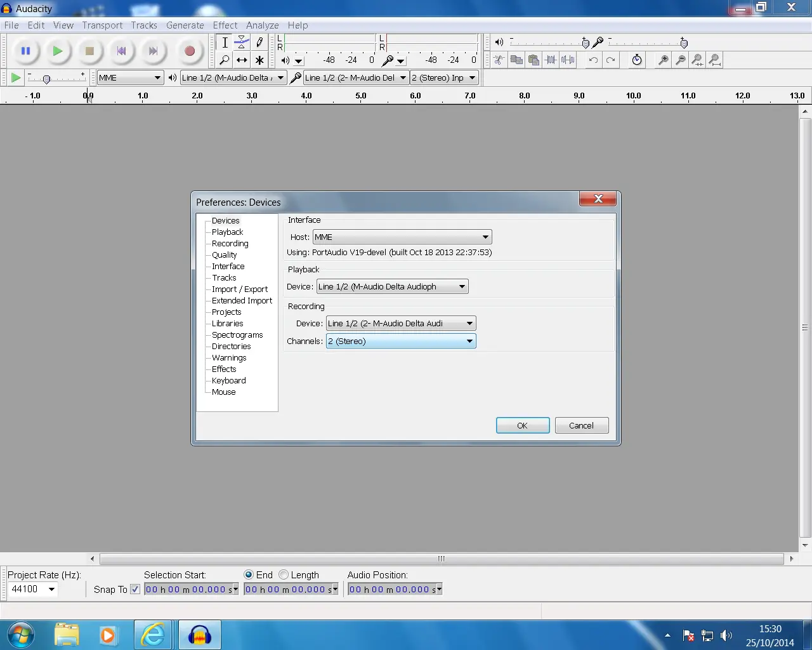Viewport: 812px width, 650px height.
Task: Toggle the Snap To checkbox
Action: pyautogui.click(x=135, y=589)
